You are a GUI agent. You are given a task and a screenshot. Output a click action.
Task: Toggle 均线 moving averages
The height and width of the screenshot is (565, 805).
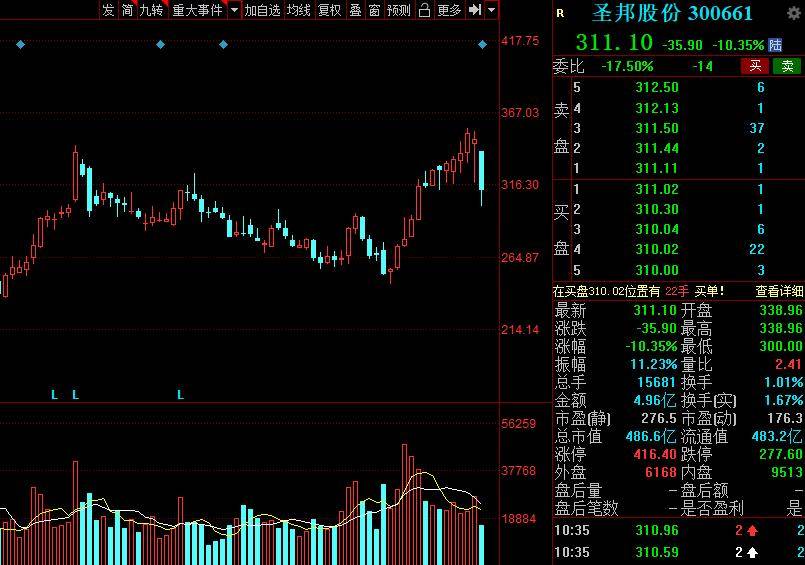click(298, 10)
